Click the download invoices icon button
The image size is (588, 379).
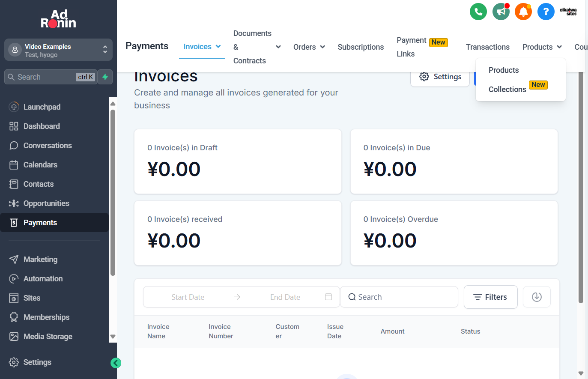[537, 297]
